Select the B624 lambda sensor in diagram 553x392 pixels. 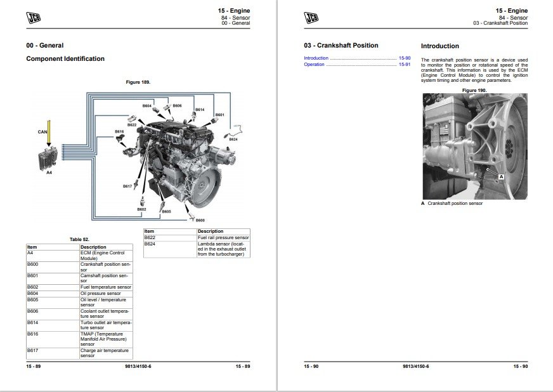(233, 131)
